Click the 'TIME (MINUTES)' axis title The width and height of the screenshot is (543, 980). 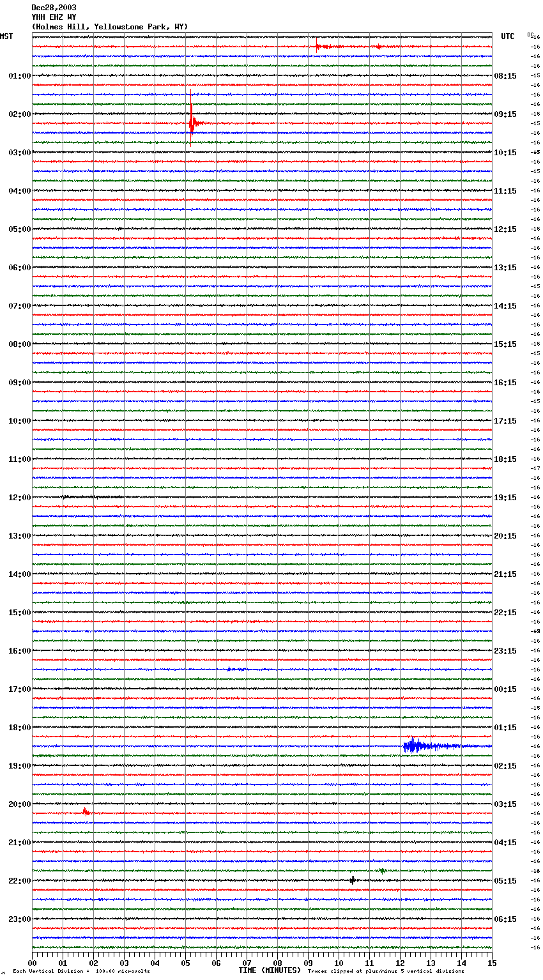(x=270, y=970)
